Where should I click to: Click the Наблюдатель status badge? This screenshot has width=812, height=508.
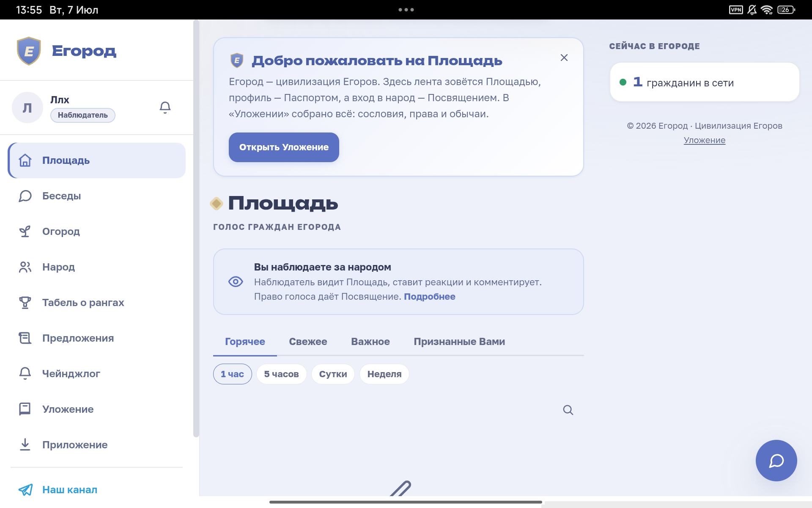83,115
